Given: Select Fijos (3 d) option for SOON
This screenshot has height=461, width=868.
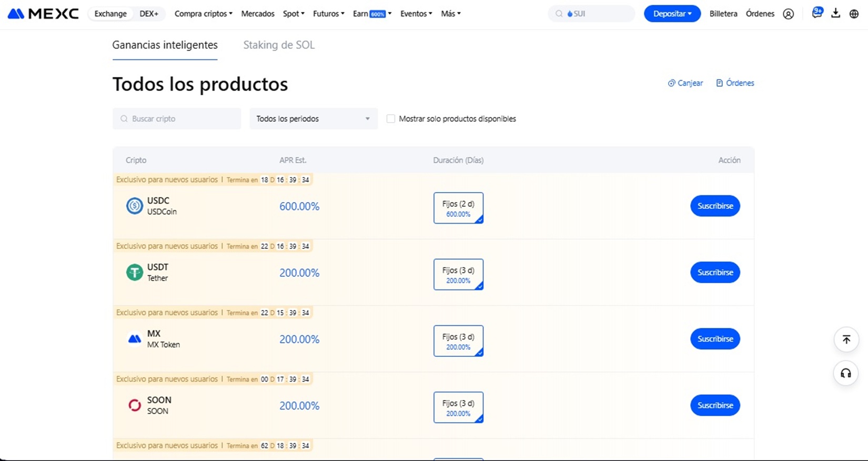Looking at the screenshot, I should click(x=458, y=407).
